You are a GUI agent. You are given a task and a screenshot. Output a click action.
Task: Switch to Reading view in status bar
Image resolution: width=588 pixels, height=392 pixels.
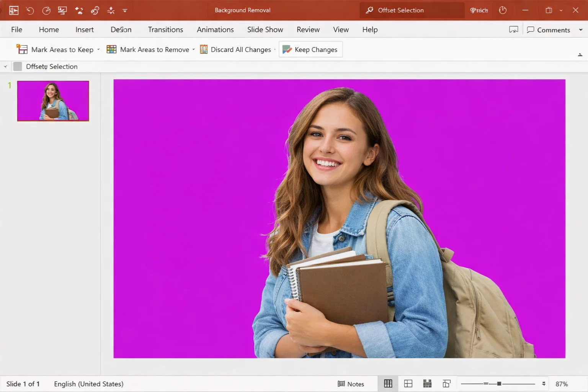[x=427, y=384]
